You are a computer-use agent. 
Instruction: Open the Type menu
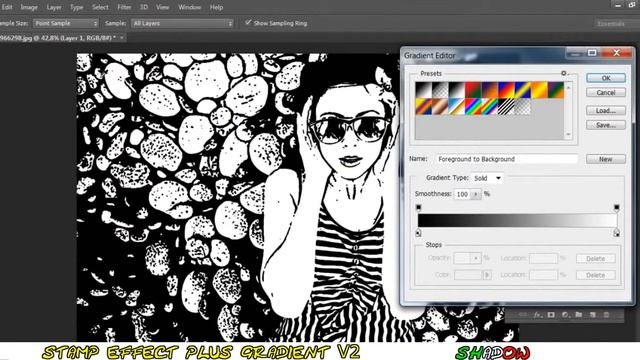pyautogui.click(x=76, y=7)
